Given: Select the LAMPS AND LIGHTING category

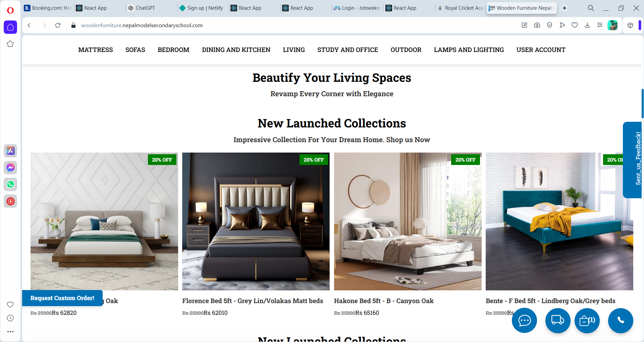Looking at the screenshot, I should (x=469, y=50).
